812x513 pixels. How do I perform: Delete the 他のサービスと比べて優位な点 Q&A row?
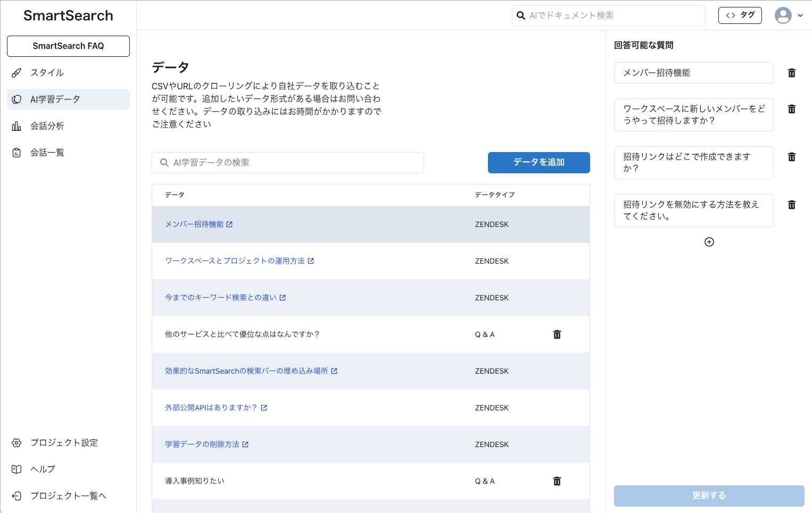coord(557,334)
